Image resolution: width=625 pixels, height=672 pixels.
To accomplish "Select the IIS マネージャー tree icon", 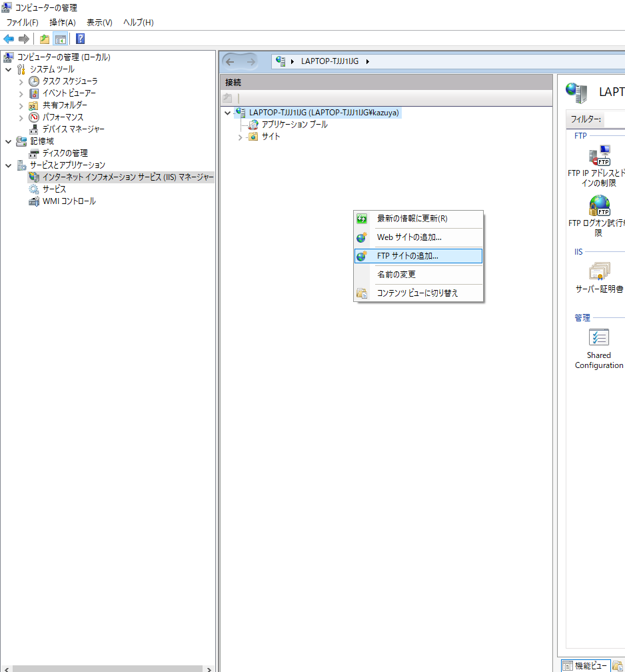I will (34, 177).
